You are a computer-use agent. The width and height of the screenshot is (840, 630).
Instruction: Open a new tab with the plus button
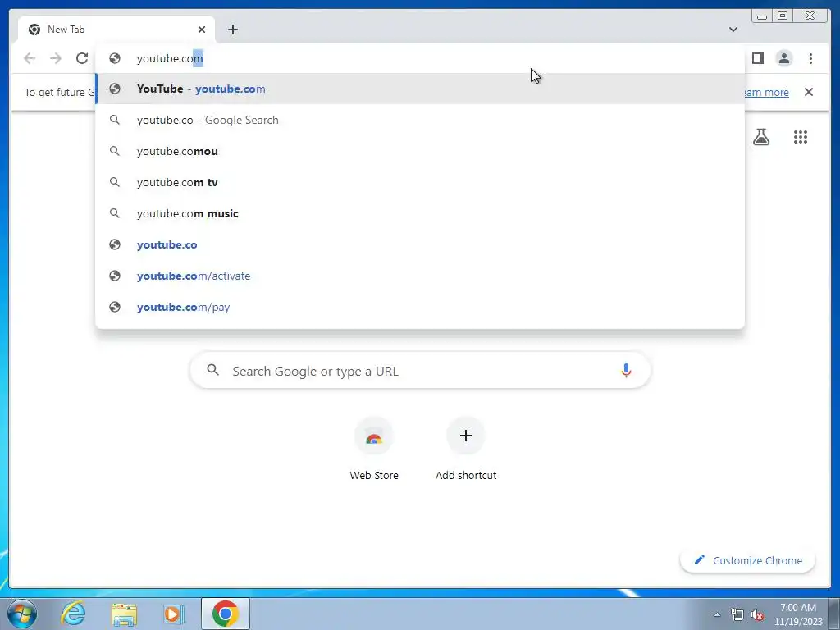232,30
